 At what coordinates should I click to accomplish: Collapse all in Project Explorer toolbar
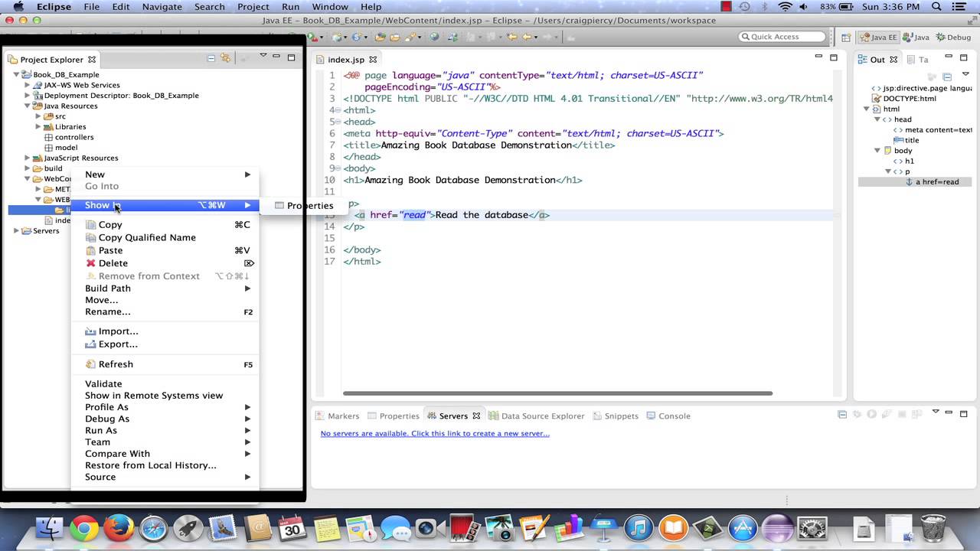pos(211,58)
